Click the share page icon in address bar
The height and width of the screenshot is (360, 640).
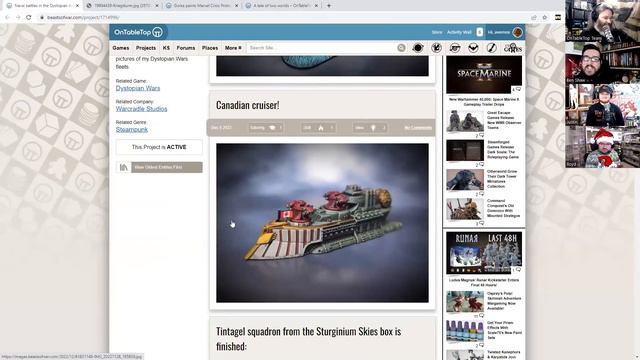pyautogui.click(x=534, y=17)
